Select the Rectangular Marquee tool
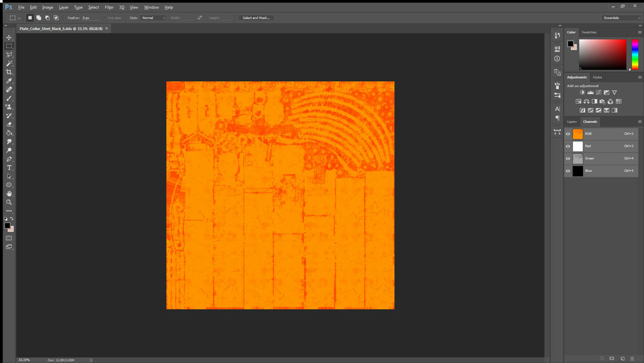This screenshot has height=363, width=644. pyautogui.click(x=9, y=46)
